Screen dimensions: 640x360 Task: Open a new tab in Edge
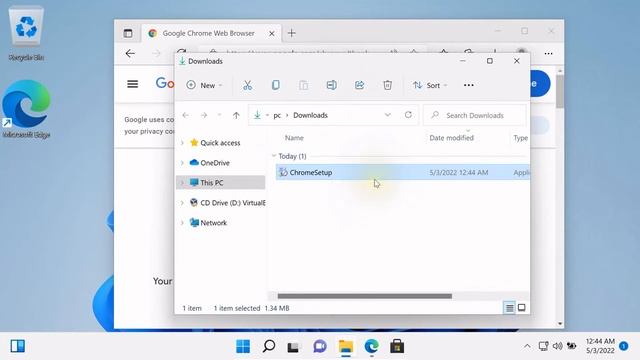tap(291, 33)
